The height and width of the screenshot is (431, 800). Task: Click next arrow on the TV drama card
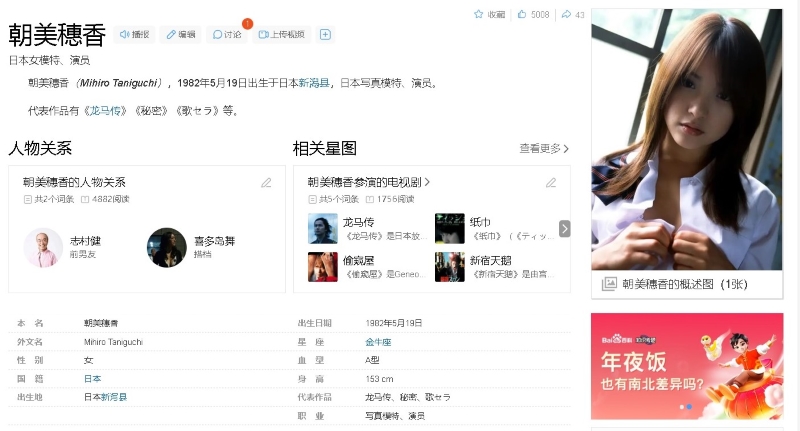point(564,229)
